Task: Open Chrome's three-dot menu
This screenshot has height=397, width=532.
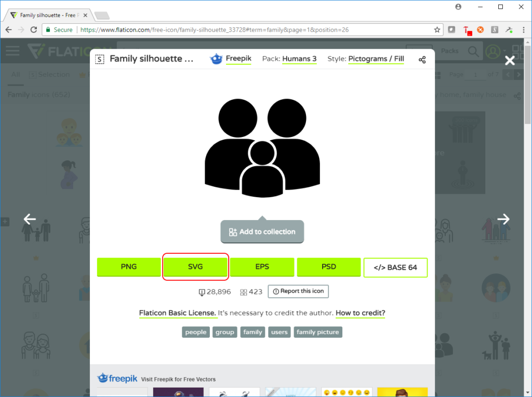Action: pos(524,30)
